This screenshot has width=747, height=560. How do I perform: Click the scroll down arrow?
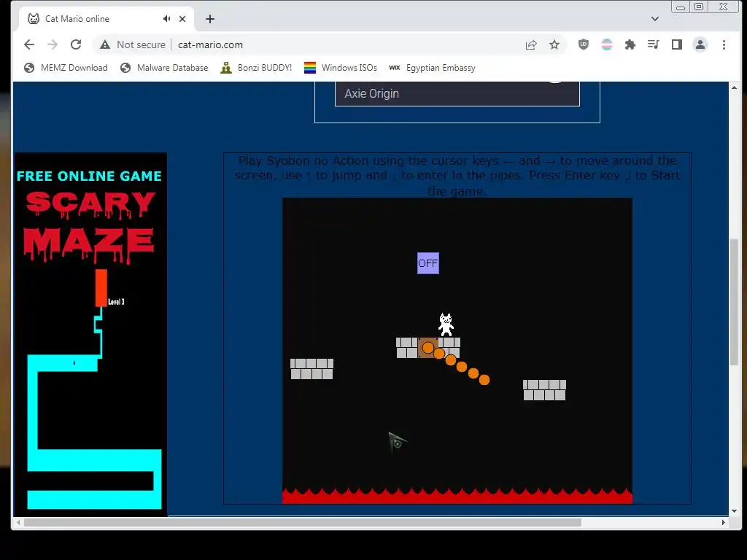coord(734,511)
